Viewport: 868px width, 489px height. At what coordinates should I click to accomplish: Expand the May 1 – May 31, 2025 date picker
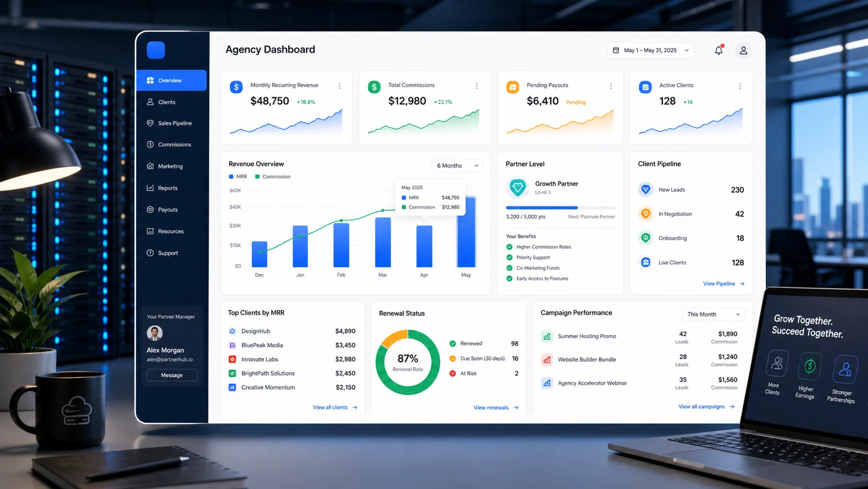pyautogui.click(x=651, y=50)
